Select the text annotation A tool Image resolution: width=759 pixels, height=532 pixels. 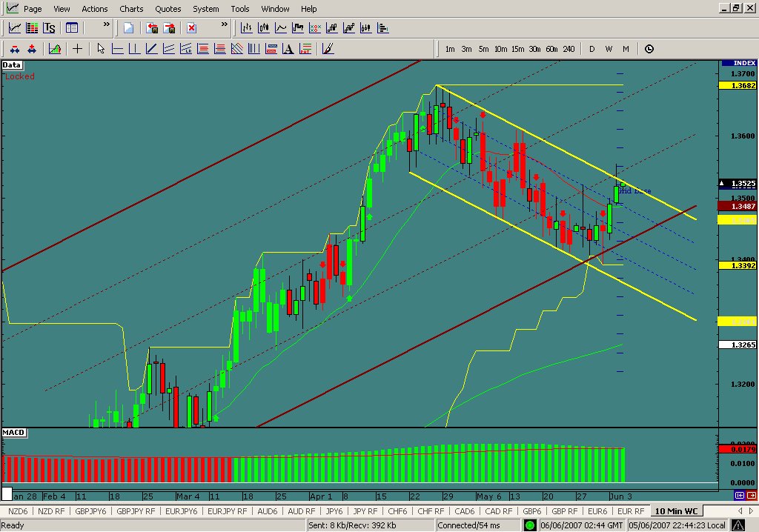[x=288, y=49]
